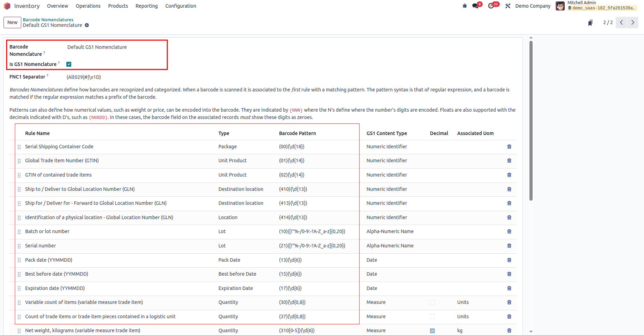Viewport: 644px width, 335px height.
Task: Click Units in Count of trade items row
Action: point(463,317)
